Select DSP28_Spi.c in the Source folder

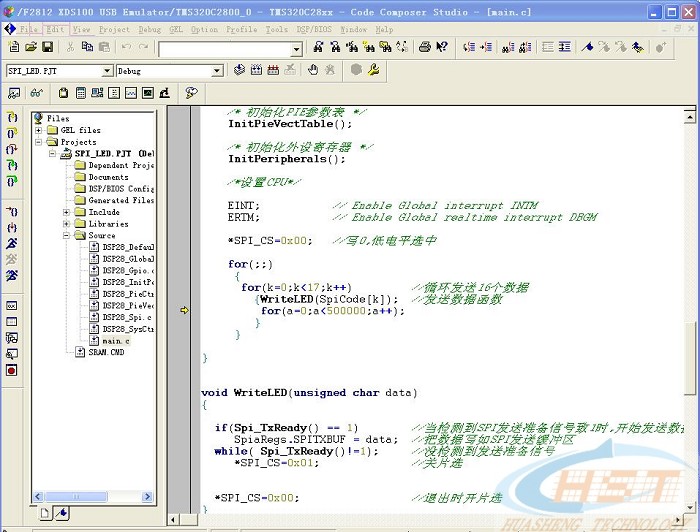[x=127, y=317]
